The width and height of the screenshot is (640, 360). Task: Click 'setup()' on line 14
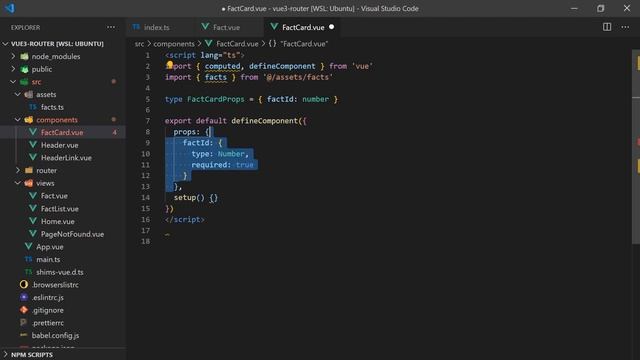pyautogui.click(x=189, y=198)
